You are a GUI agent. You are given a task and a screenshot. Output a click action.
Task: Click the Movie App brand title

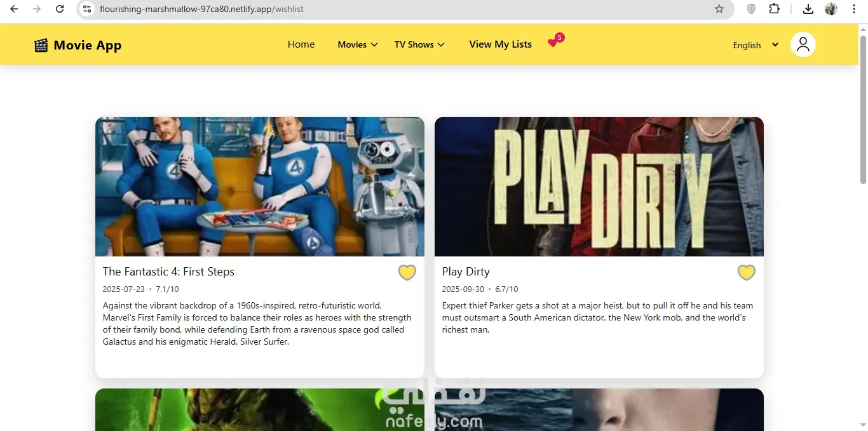tap(88, 45)
